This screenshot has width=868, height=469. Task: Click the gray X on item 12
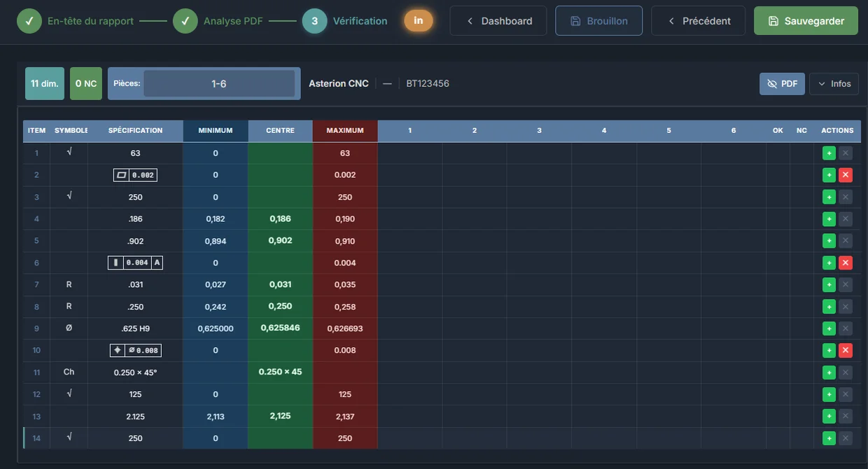(846, 394)
